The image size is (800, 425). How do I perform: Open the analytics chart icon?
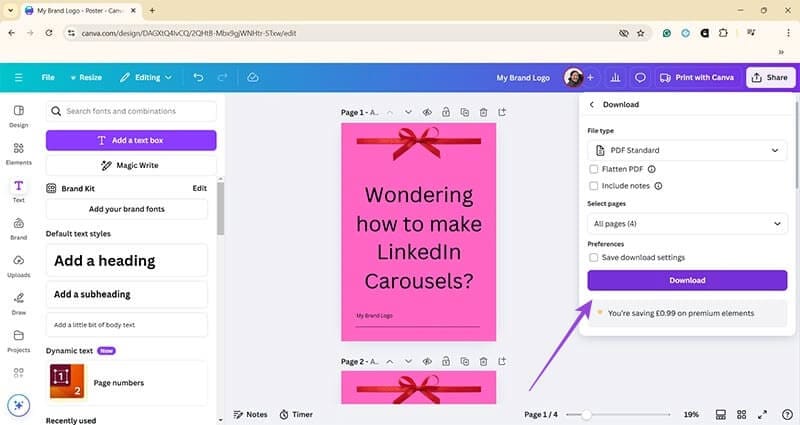pyautogui.click(x=615, y=78)
